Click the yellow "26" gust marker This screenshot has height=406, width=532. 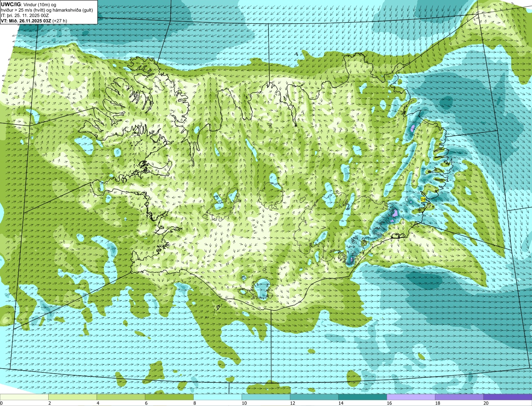coord(423,199)
